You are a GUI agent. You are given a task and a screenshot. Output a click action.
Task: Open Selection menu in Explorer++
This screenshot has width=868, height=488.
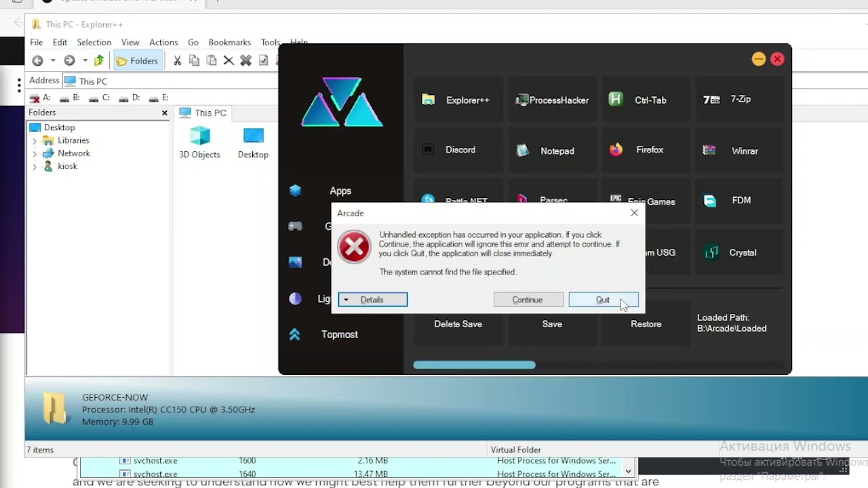tap(94, 43)
